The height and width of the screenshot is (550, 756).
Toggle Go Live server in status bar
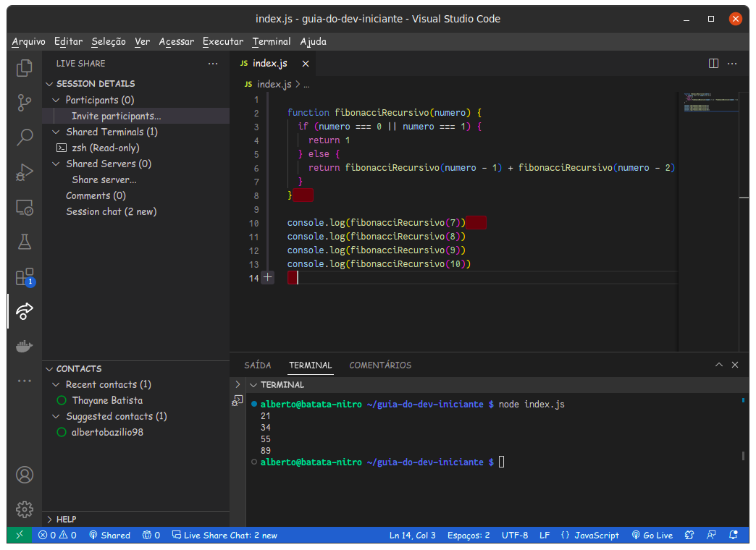click(x=652, y=536)
